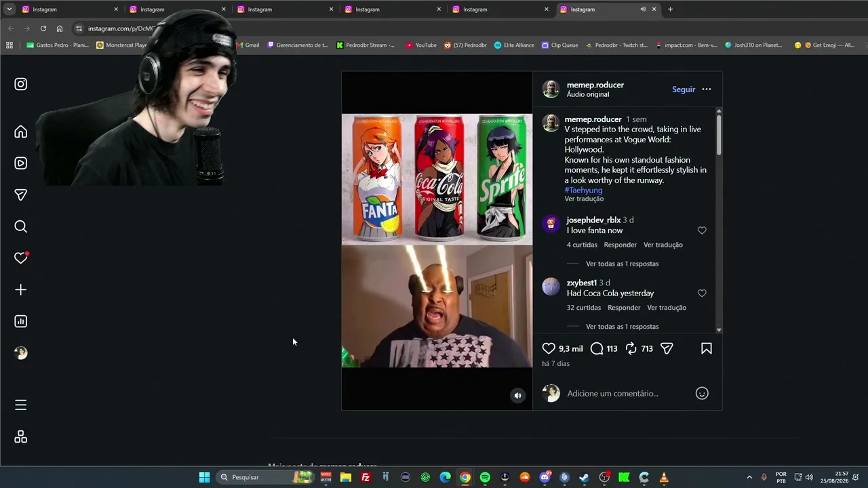Click the Instagram logo icon in sidebar
The height and width of the screenshot is (488, 868).
pos(21,84)
